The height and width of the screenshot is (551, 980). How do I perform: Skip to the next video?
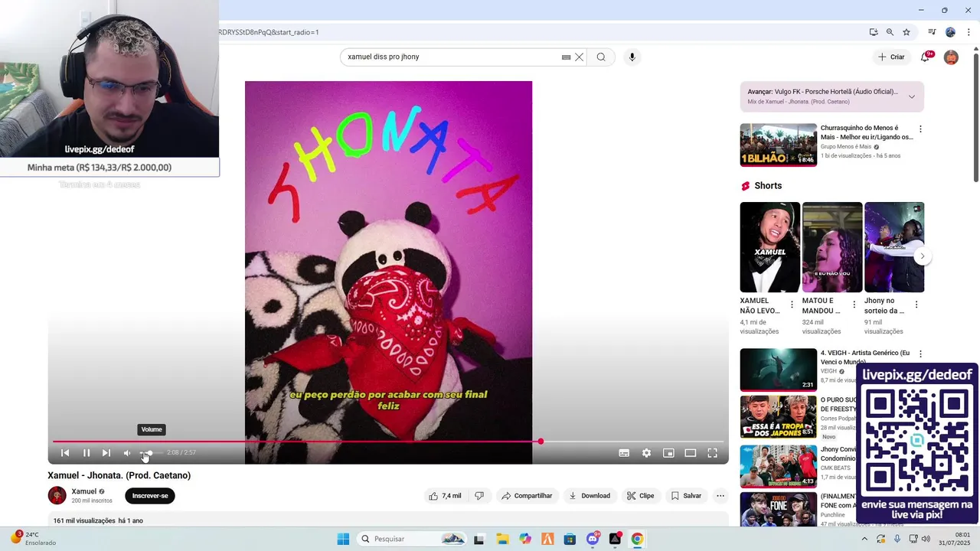coord(106,453)
